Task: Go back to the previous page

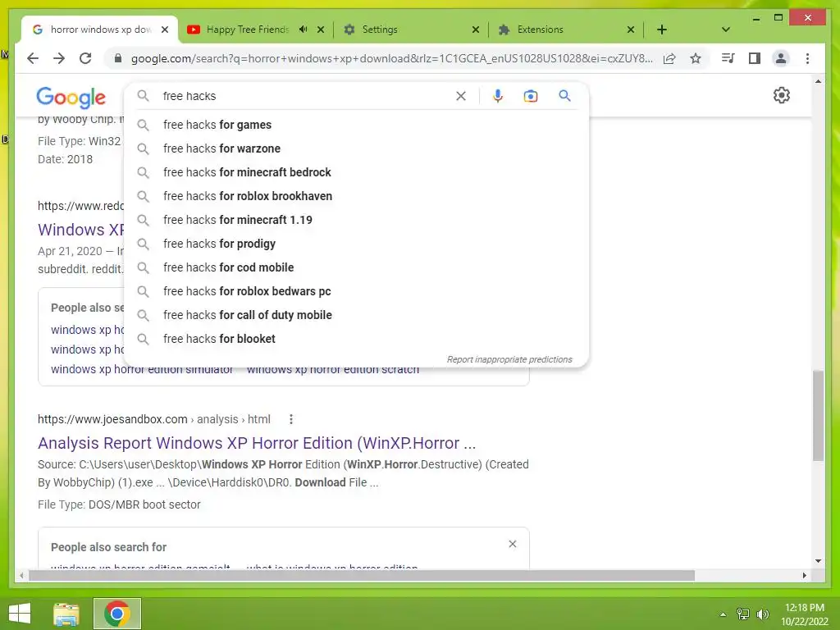Action: click(x=33, y=58)
